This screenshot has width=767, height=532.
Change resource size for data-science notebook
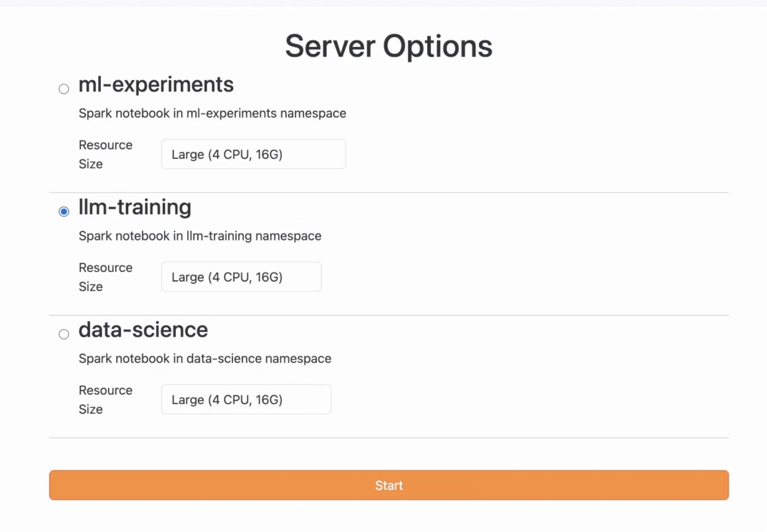[245, 399]
